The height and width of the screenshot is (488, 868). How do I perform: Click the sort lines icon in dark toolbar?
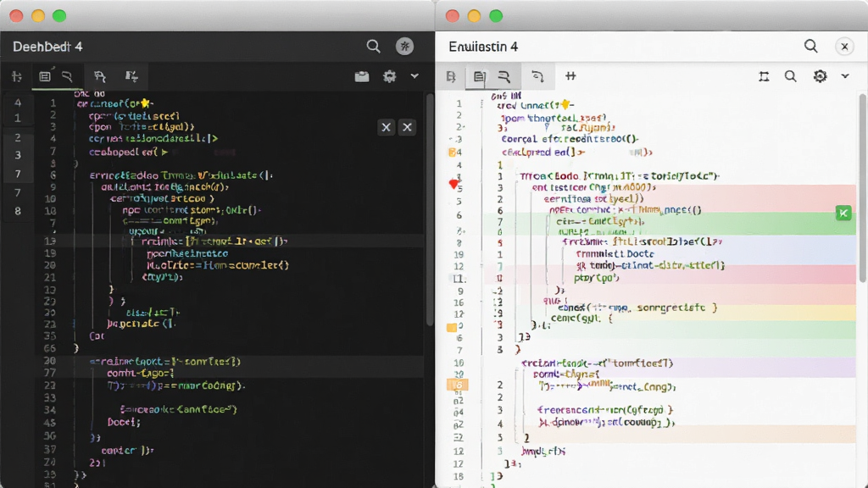click(x=131, y=76)
